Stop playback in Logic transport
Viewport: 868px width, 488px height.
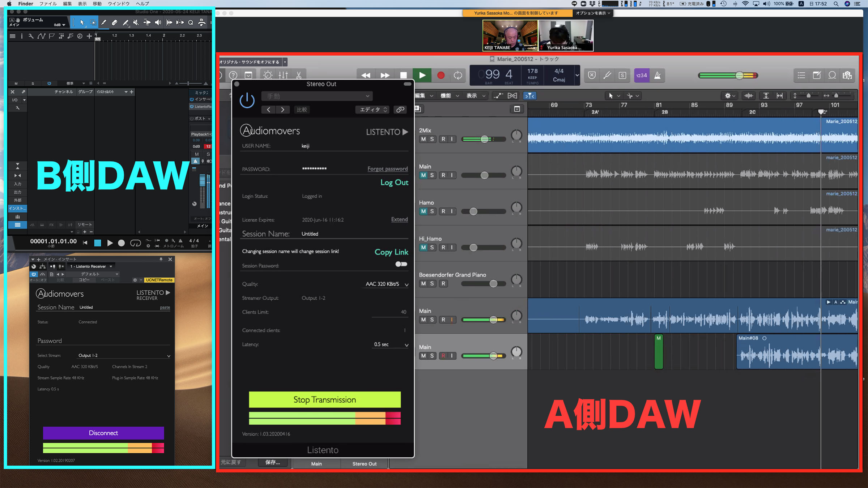404,75
